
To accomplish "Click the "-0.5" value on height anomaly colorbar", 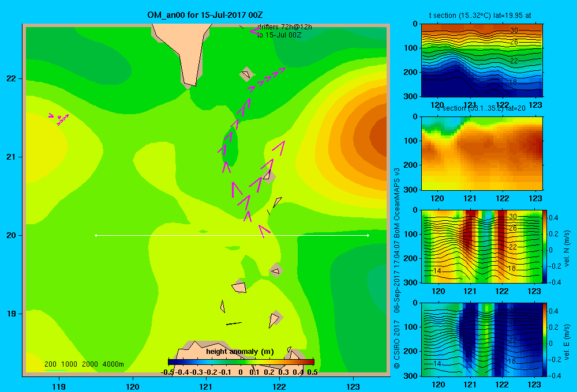I will 167,372.
